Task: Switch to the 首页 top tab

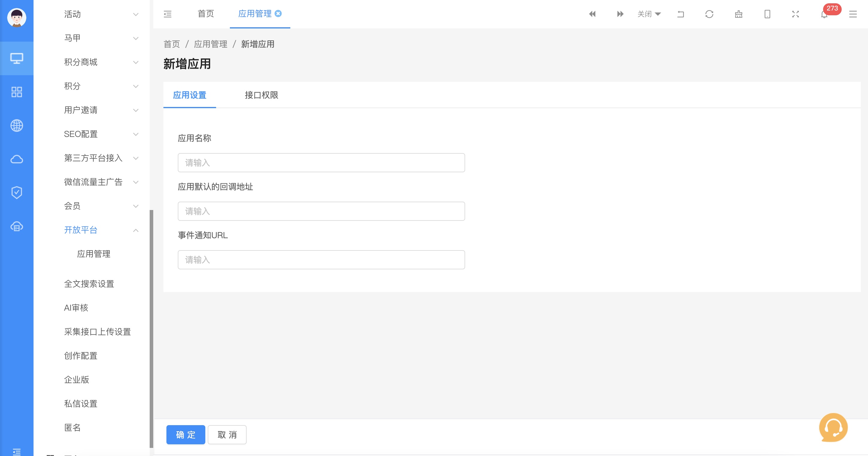Action: pyautogui.click(x=206, y=13)
